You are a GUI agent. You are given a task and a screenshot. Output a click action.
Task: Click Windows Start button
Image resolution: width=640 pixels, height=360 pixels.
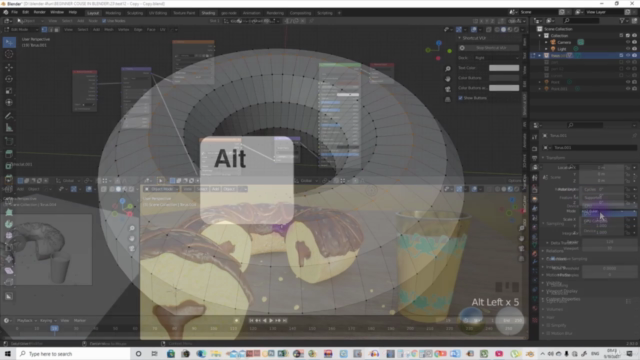(7, 353)
